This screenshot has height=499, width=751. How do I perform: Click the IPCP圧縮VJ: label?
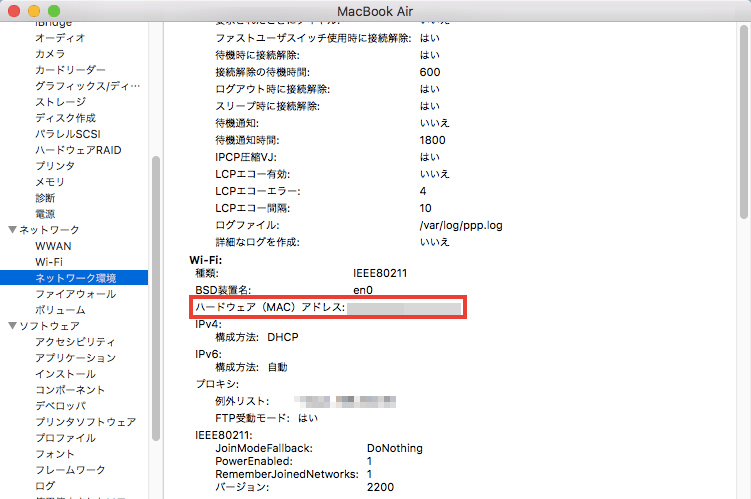[246, 157]
